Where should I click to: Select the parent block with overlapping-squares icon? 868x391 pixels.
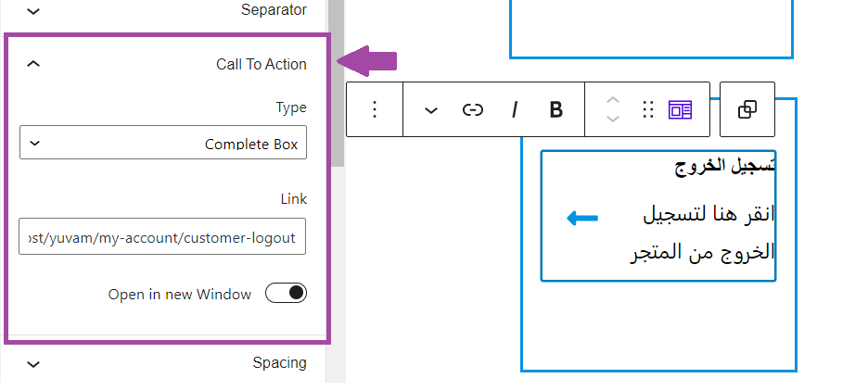tap(747, 109)
